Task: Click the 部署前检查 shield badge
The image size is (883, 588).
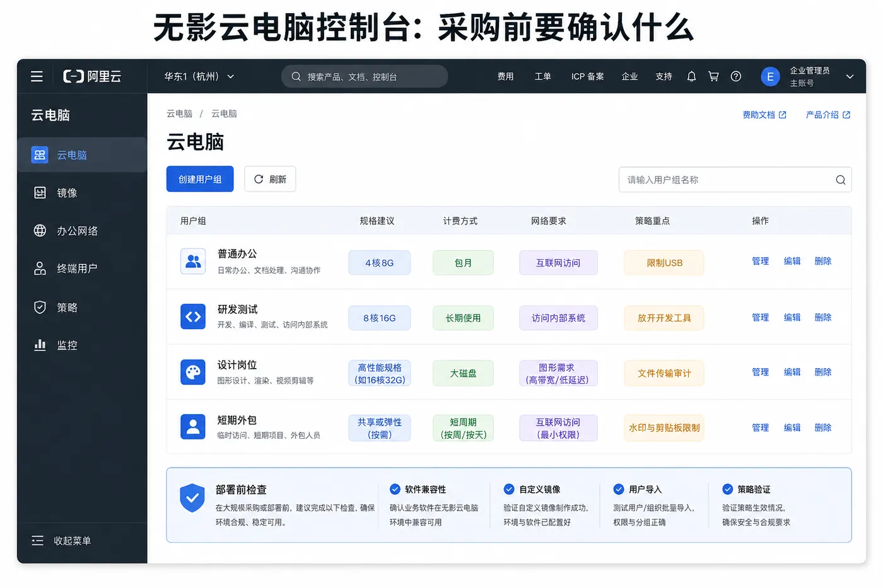Action: pos(192,499)
